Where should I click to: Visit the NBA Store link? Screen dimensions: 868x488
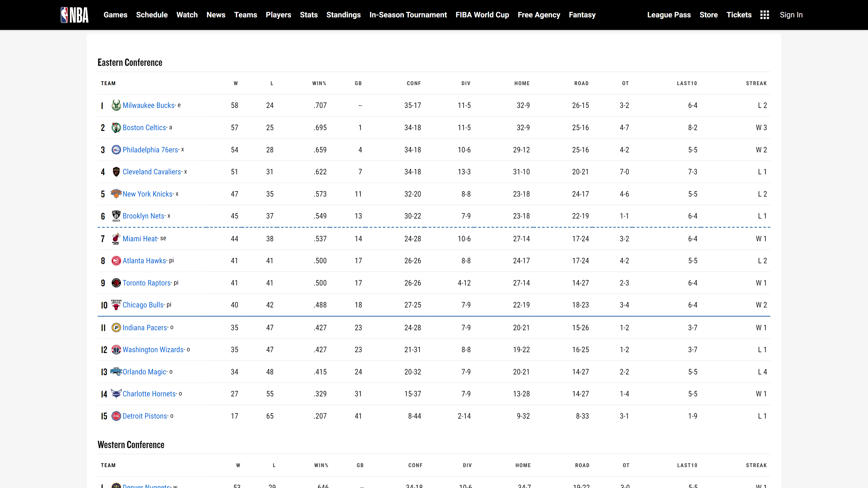[709, 15]
